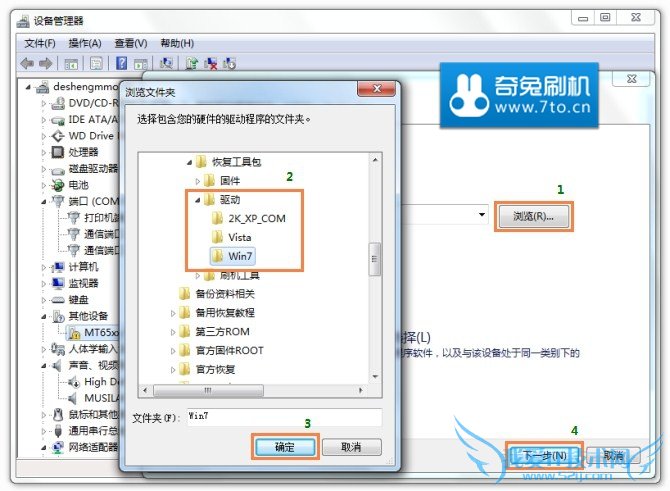670x491 pixels.
Task: Click the 确定 button
Action: pyautogui.click(x=285, y=447)
